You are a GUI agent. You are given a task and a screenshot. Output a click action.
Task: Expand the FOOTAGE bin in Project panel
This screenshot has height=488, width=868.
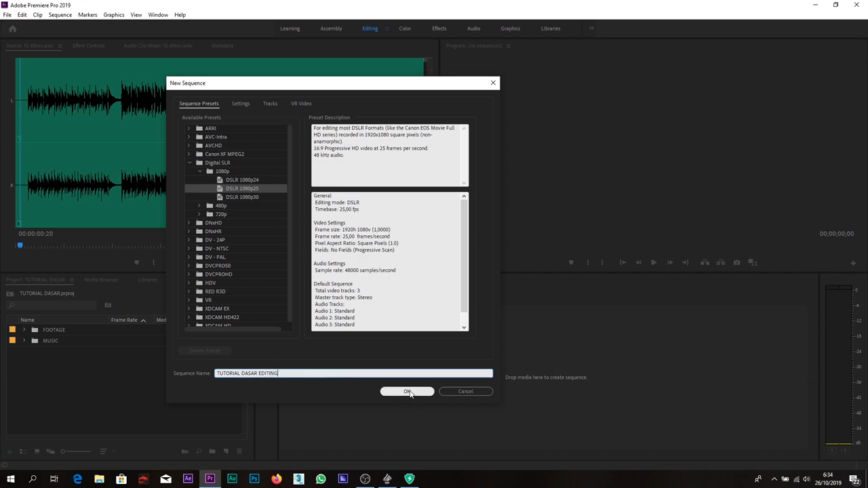pyautogui.click(x=24, y=329)
